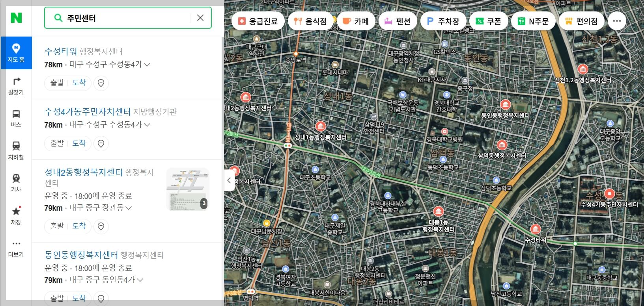The image size is (644, 306).
Task: Show 성내2동행정복지센터 location pin
Action: click(x=101, y=226)
